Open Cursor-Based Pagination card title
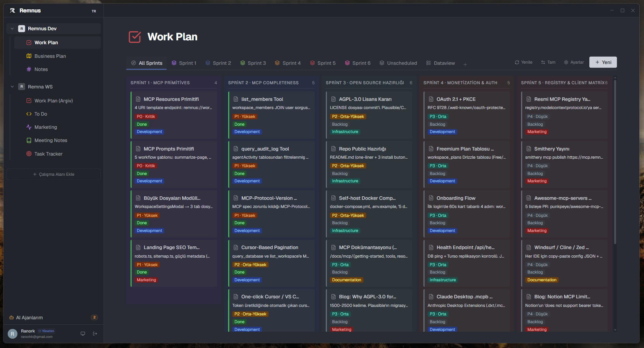The image size is (644, 348). pos(270,248)
